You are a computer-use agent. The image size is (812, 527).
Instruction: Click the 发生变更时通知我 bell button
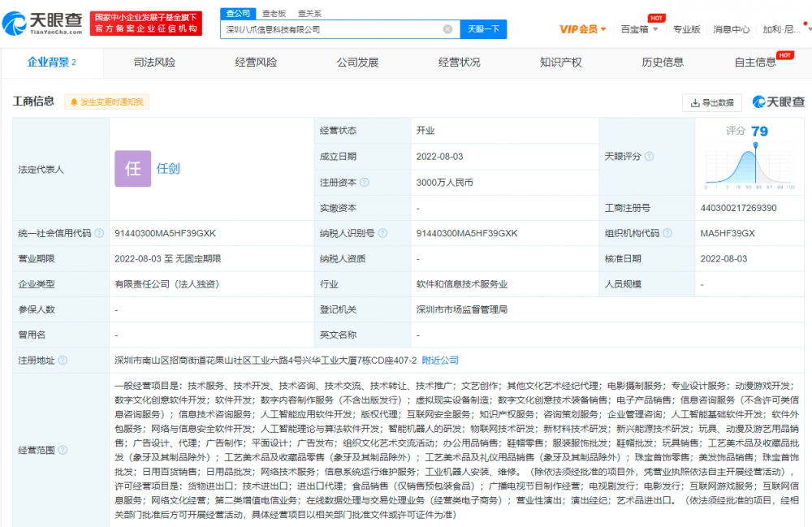pos(106,102)
